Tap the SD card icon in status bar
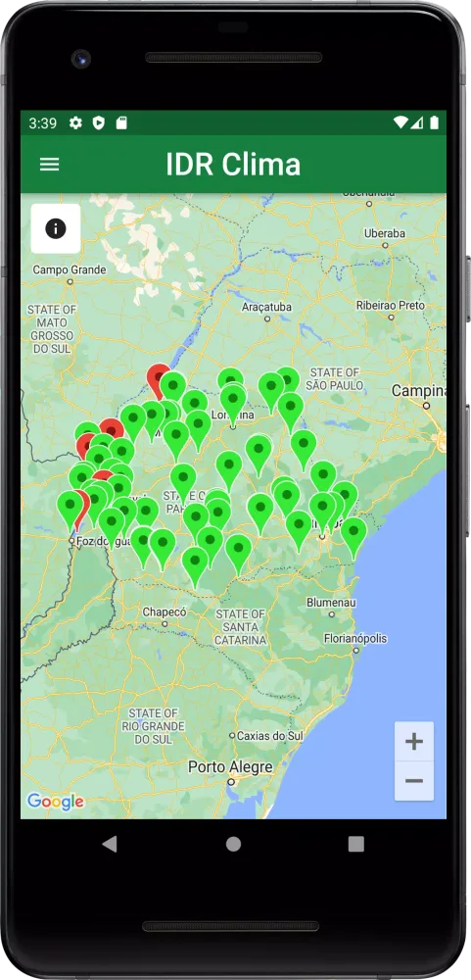Viewport: 471px width, 980px height. click(121, 123)
